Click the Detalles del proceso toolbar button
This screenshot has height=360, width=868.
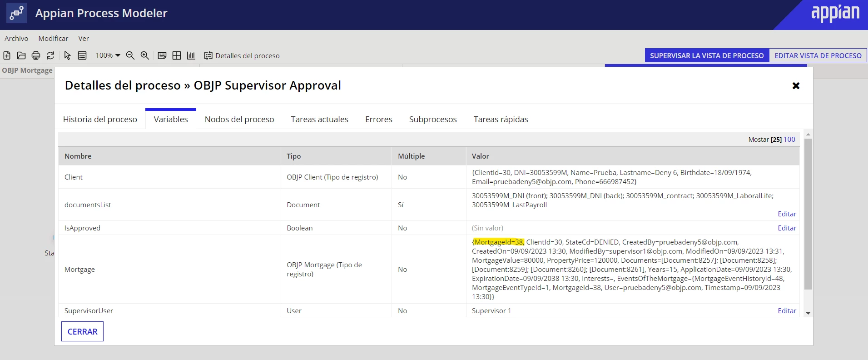pyautogui.click(x=242, y=55)
